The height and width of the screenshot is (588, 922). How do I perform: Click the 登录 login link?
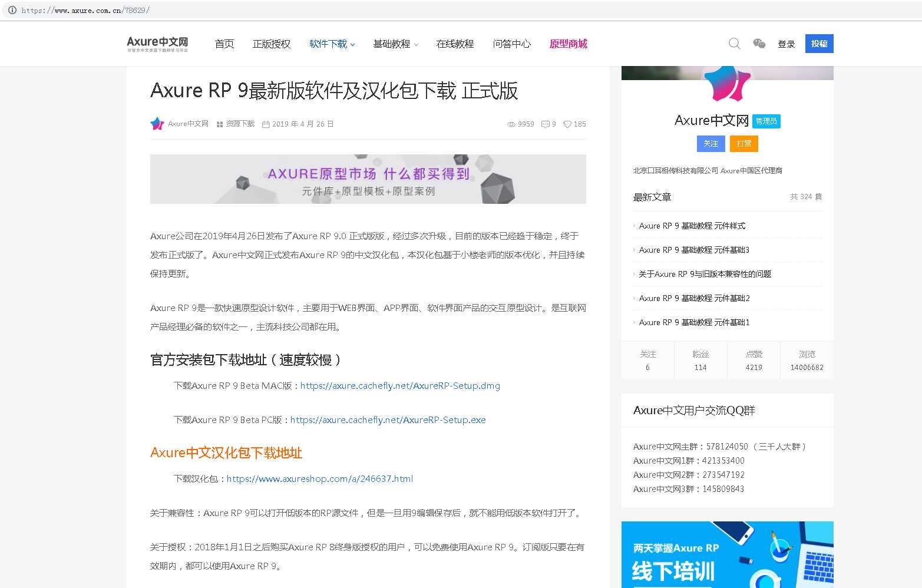click(x=786, y=44)
